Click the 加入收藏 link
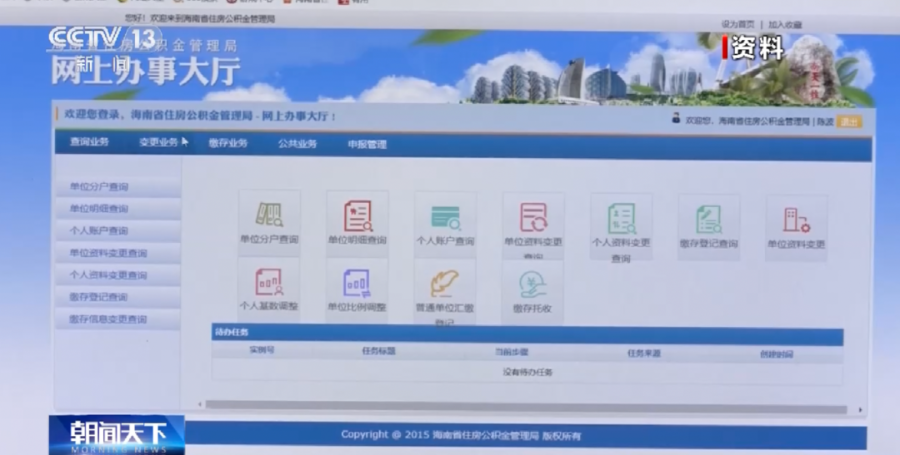This screenshot has height=455, width=900. pyautogui.click(x=785, y=24)
